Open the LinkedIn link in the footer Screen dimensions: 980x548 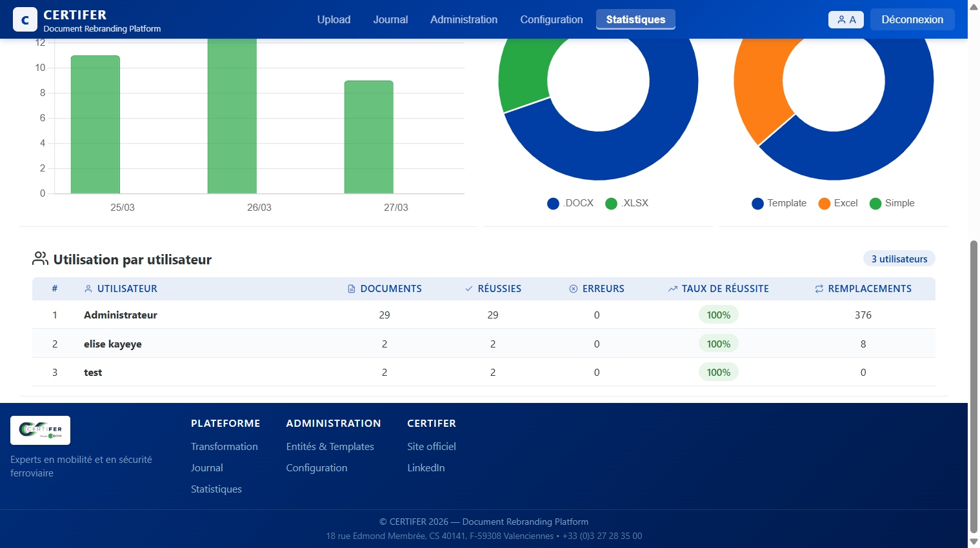426,467
